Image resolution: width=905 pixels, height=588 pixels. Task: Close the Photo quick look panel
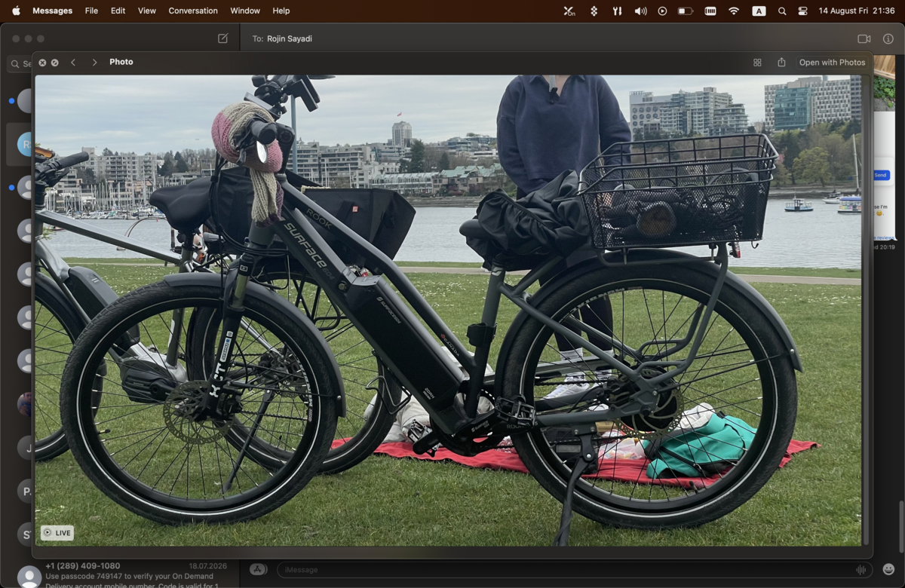click(x=42, y=63)
